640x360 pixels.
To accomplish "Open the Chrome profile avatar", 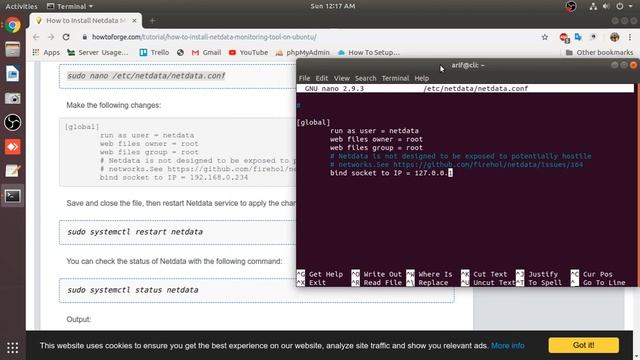I will (x=614, y=37).
